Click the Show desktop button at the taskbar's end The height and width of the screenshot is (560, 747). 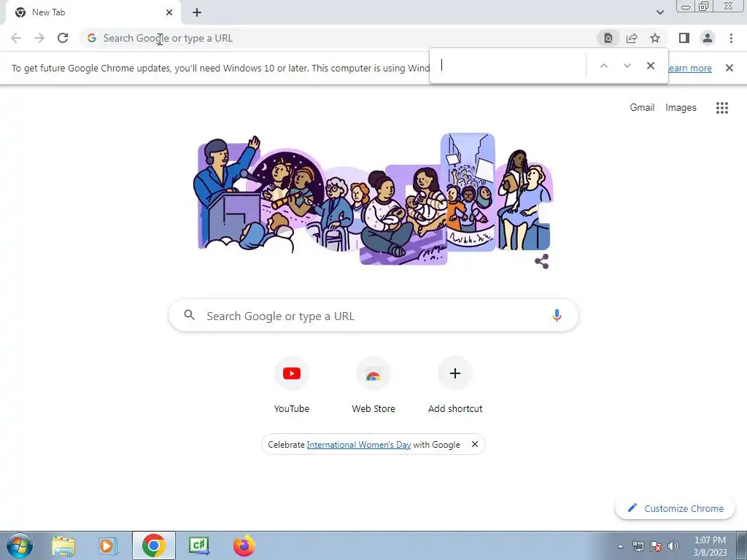pyautogui.click(x=742, y=545)
